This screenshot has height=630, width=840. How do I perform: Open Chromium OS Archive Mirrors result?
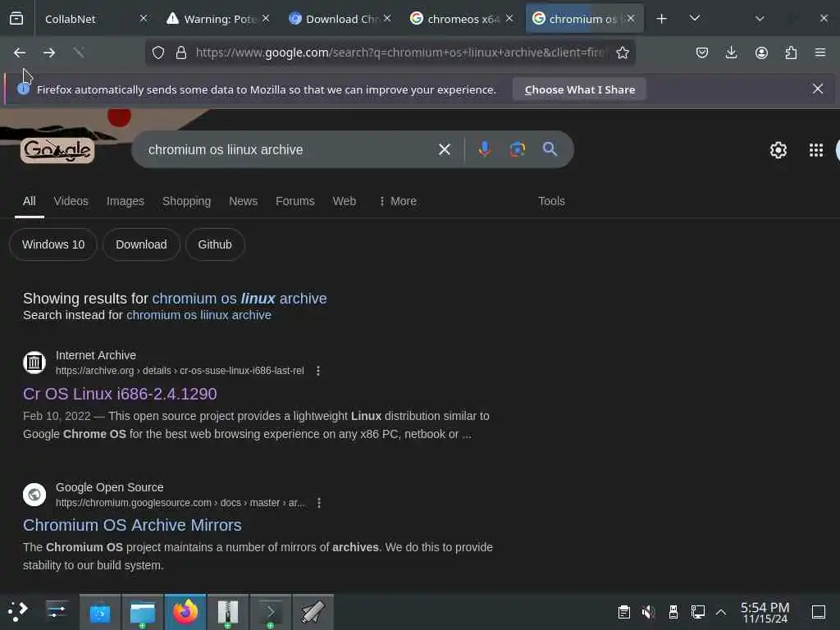tap(132, 525)
